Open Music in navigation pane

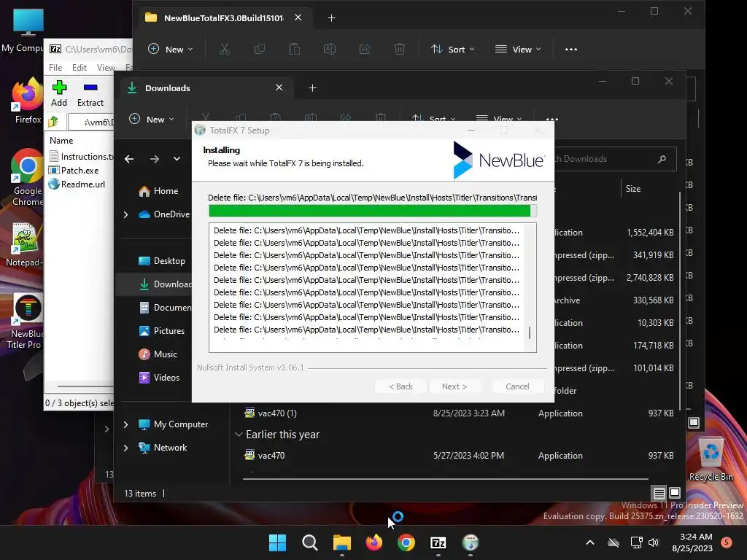tap(158, 354)
